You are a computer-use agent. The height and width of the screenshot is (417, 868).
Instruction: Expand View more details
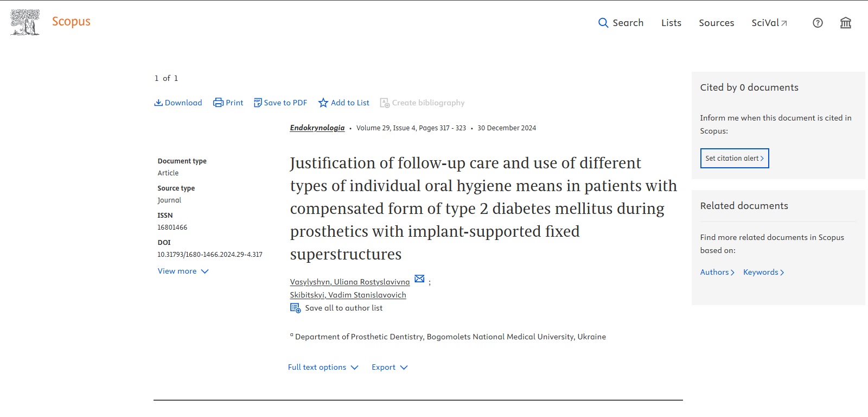tap(183, 271)
